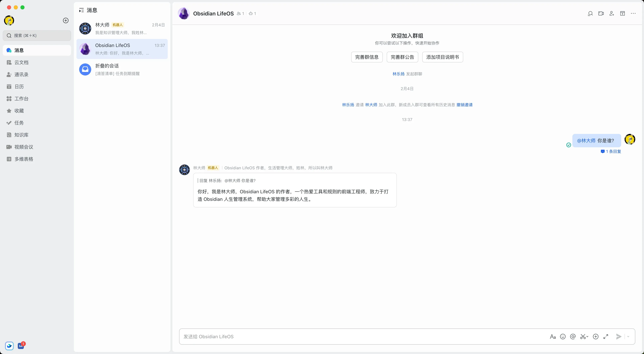Screen dimensions: 644x354
Task: Click @林大师 mention in sent message
Action: (586, 141)
